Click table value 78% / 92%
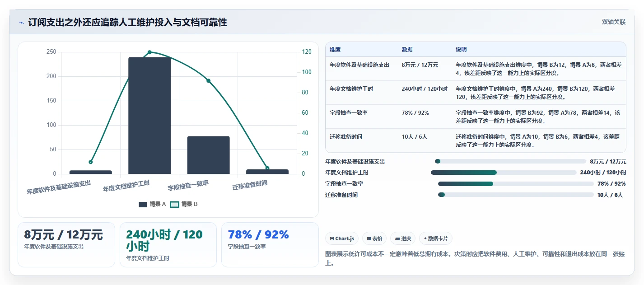 tap(415, 113)
